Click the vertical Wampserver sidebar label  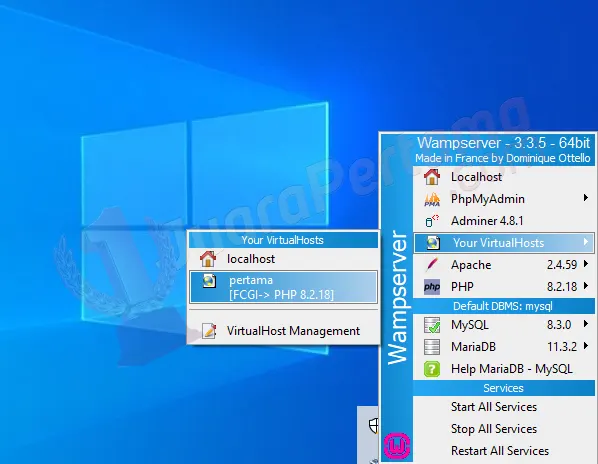coord(397,297)
